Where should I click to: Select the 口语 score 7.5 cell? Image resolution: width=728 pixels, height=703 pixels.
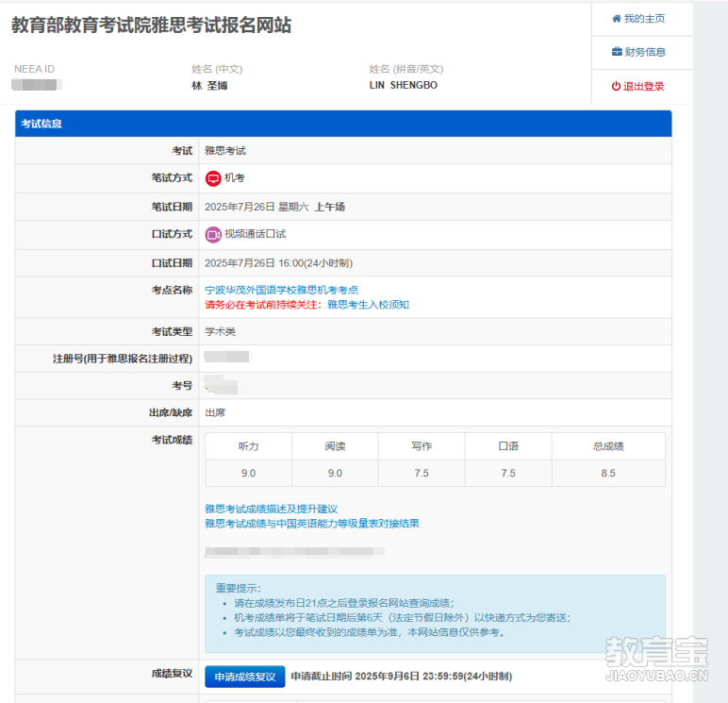(508, 474)
